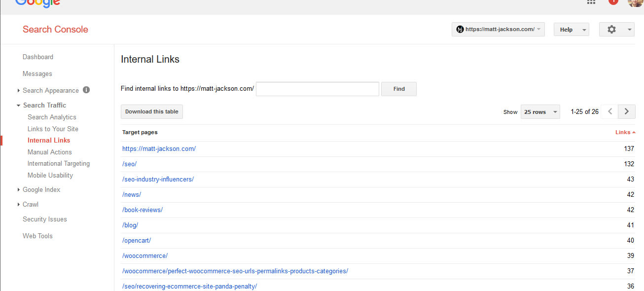
Task: Open the matt-jackson.com property selector dropdown
Action: click(x=498, y=30)
